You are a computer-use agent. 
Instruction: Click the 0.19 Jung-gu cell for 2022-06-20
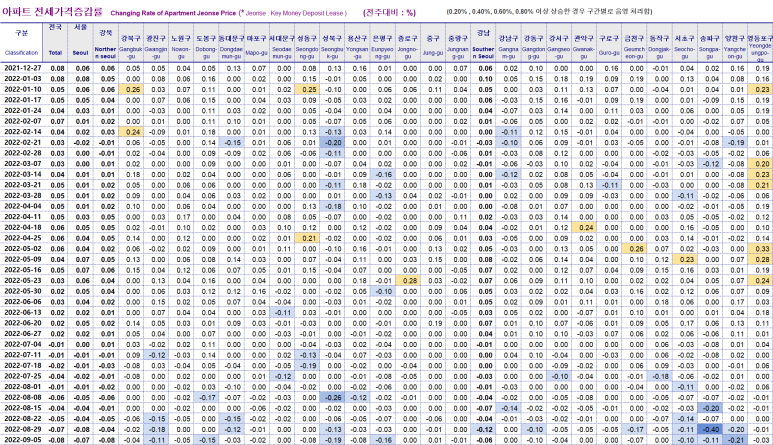click(x=433, y=323)
